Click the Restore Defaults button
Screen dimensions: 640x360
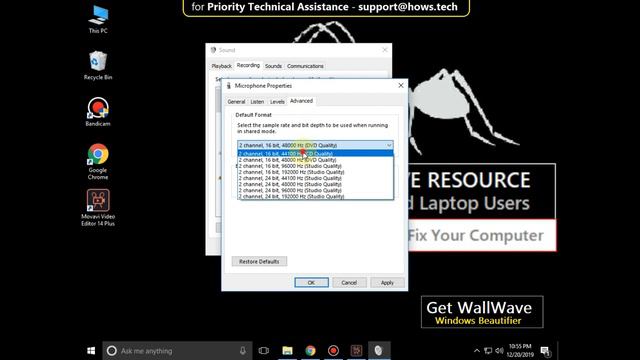pyautogui.click(x=259, y=261)
